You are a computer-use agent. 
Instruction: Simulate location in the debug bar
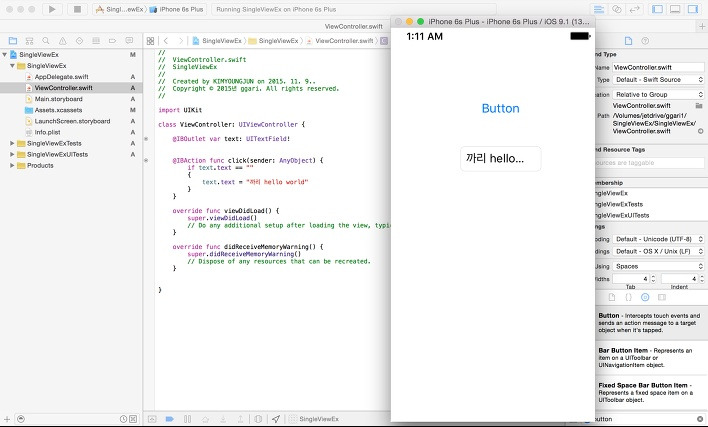pos(276,419)
